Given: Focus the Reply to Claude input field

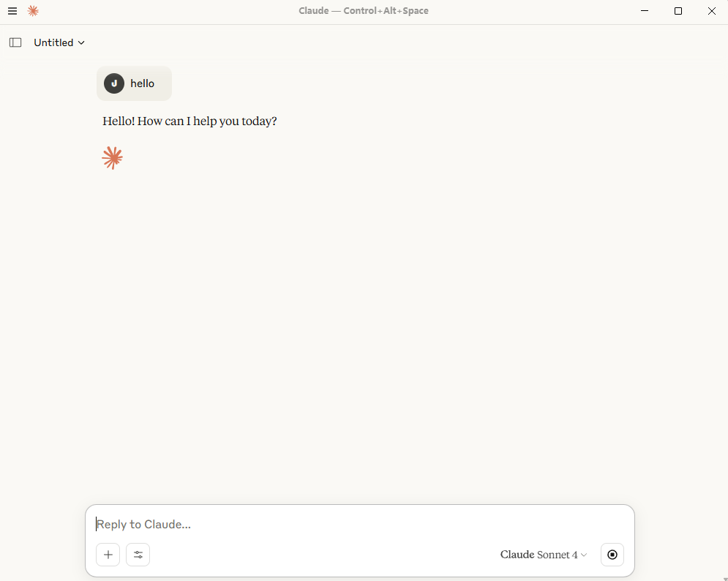Looking at the screenshot, I should 360,525.
